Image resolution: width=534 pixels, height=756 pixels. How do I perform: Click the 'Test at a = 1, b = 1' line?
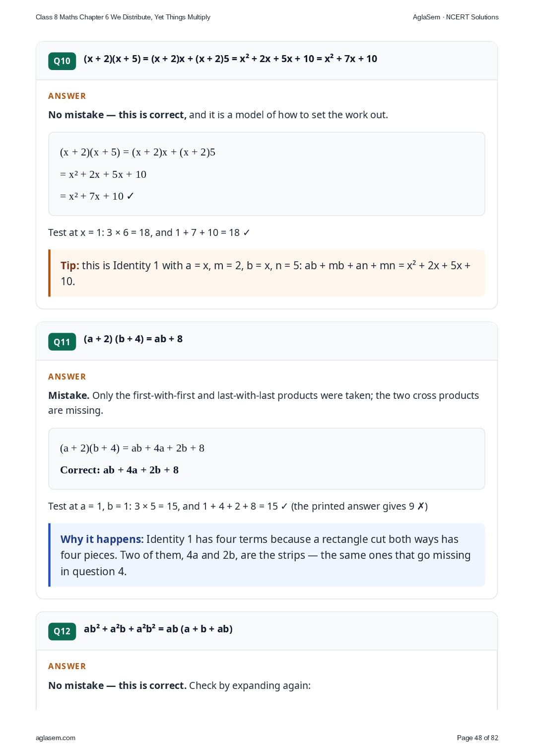tap(238, 506)
